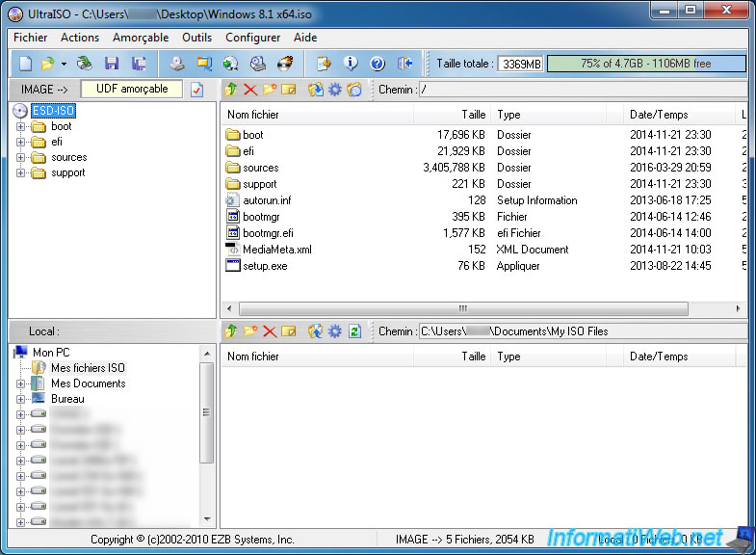Select the sources folder in file list

click(484, 168)
